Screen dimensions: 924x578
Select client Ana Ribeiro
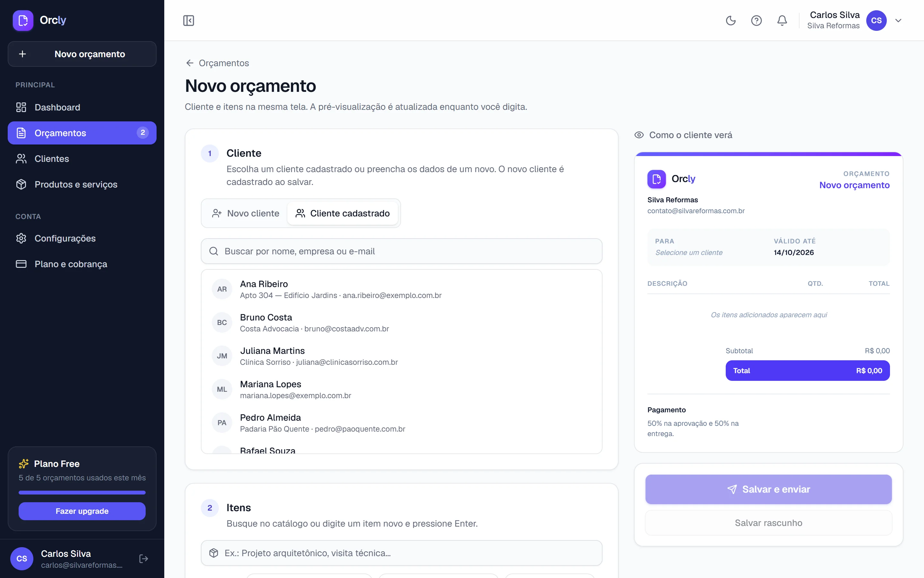click(x=401, y=289)
